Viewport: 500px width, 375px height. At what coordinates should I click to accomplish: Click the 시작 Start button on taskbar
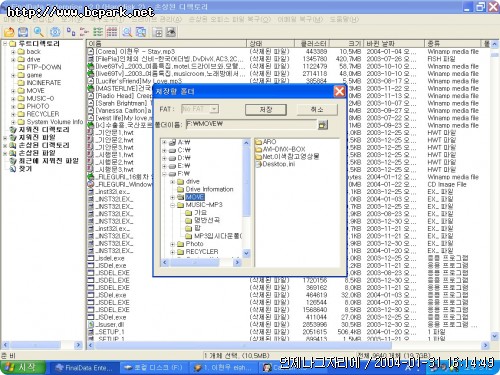point(22,368)
